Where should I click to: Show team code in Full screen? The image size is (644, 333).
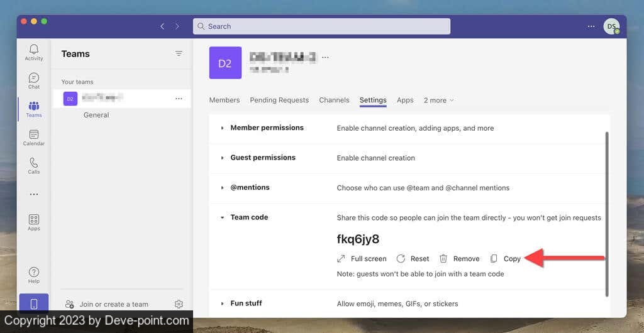coord(362,259)
